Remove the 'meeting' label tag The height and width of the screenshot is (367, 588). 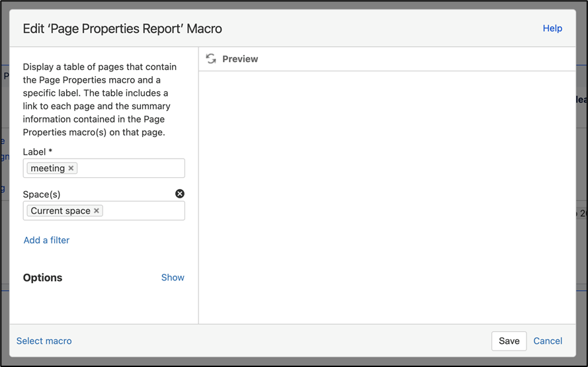71,169
